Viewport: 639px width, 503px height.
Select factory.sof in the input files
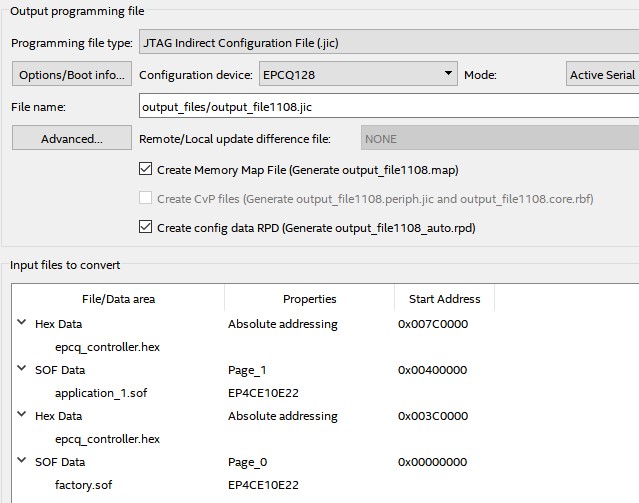coord(84,485)
